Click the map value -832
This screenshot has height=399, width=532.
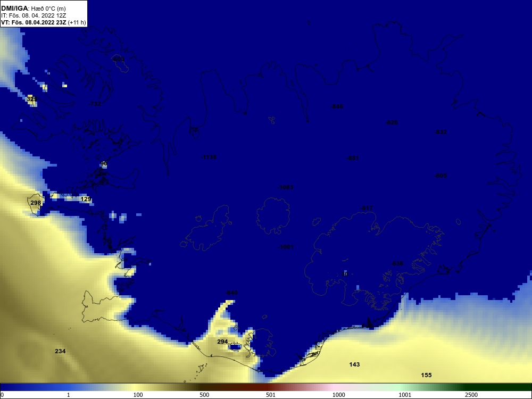tap(440, 132)
